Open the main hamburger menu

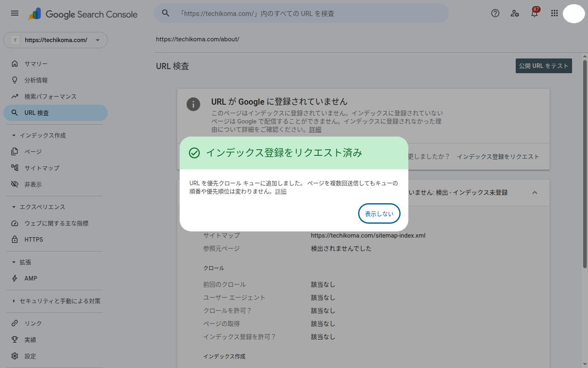(15, 13)
